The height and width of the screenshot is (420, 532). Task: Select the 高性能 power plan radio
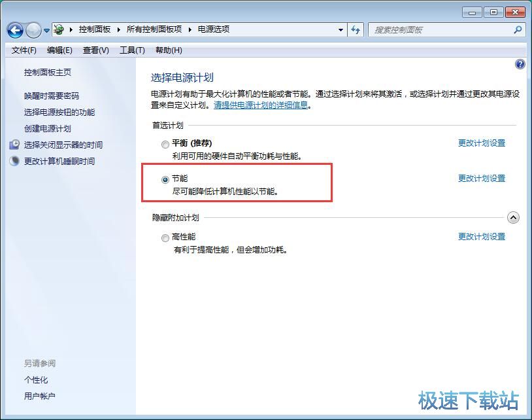165,238
